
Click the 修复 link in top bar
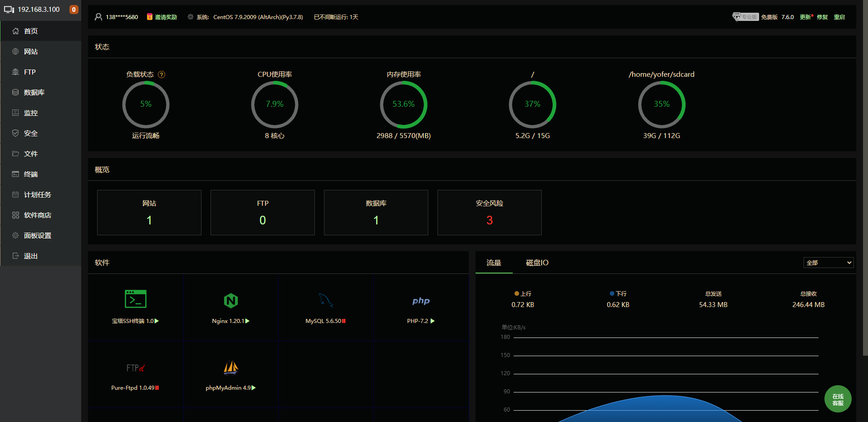click(822, 17)
